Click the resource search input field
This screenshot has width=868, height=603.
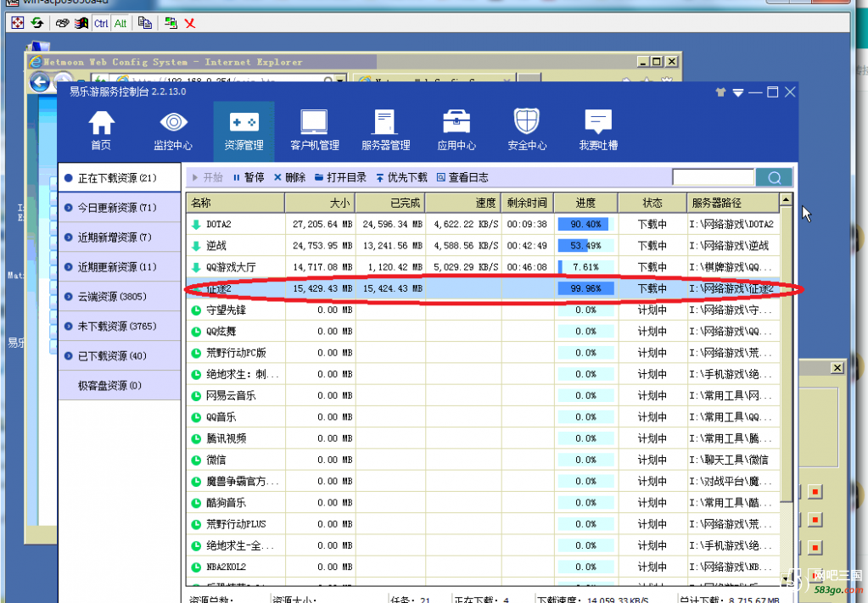pyautogui.click(x=713, y=177)
